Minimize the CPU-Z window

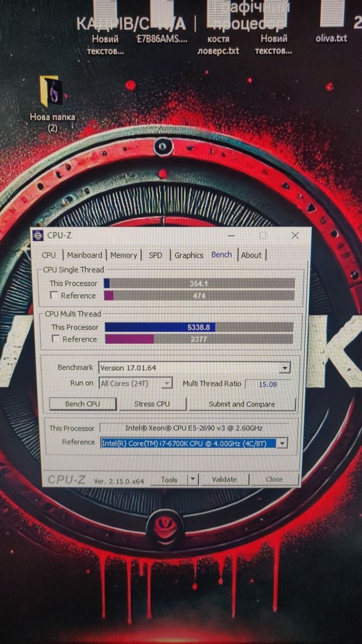pyautogui.click(x=231, y=236)
